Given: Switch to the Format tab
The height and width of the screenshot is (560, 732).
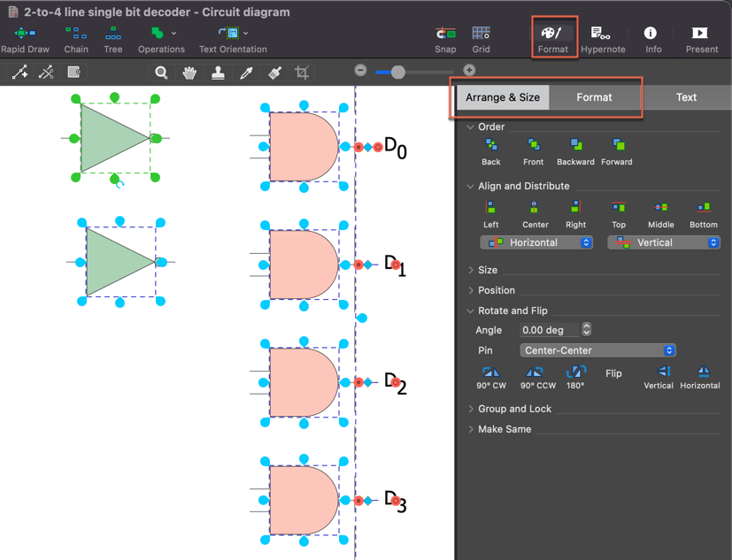Looking at the screenshot, I should 594,97.
